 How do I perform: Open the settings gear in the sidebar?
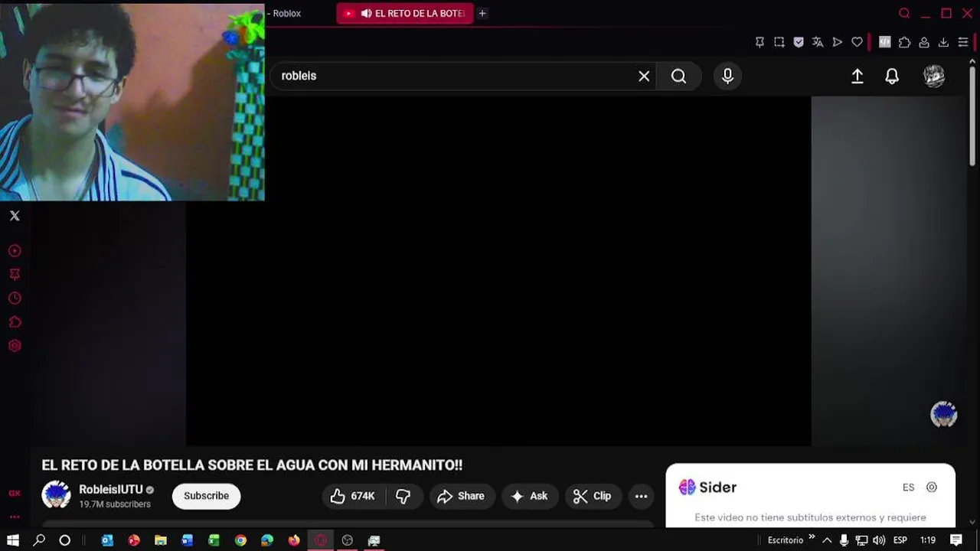tap(15, 346)
